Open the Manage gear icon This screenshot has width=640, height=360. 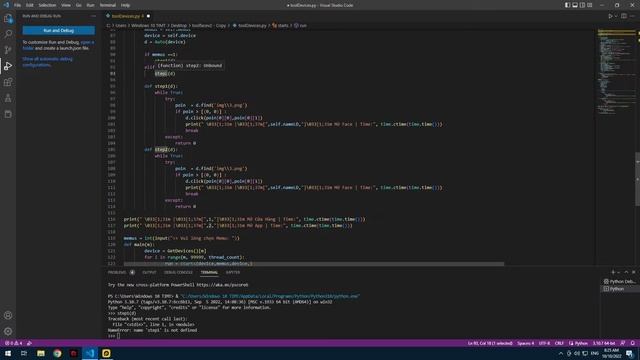(8, 331)
